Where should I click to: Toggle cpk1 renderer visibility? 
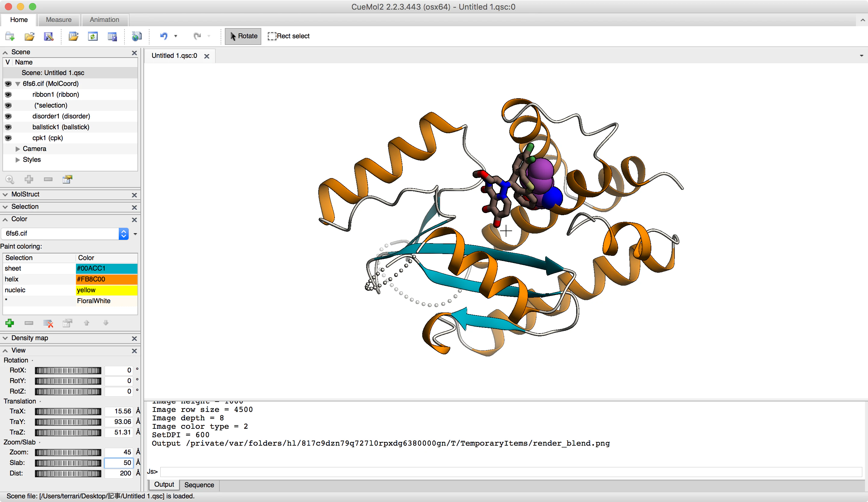(8, 138)
